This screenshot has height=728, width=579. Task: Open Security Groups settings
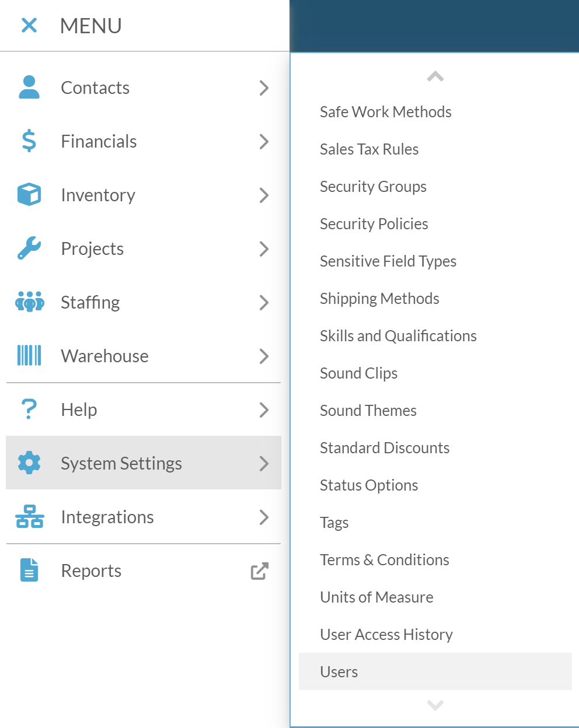(x=373, y=187)
